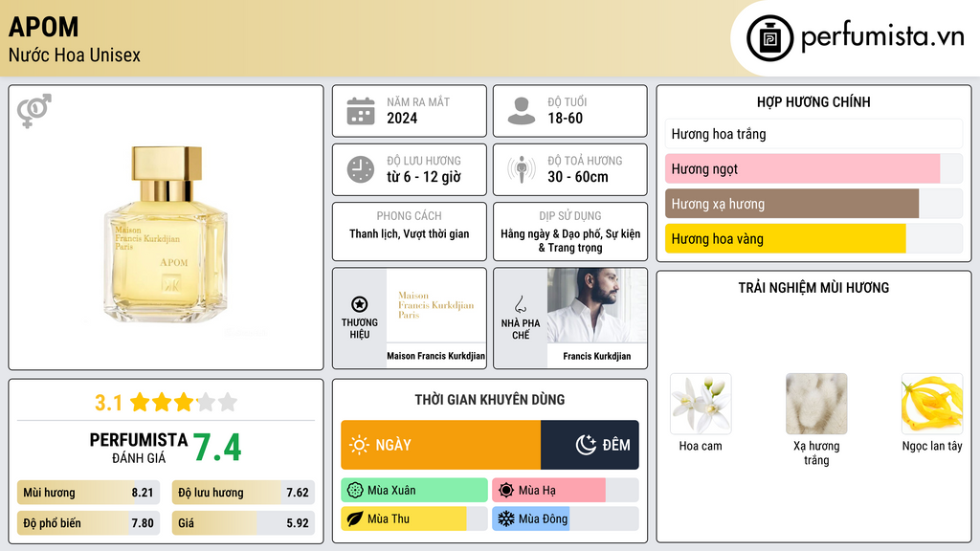The image size is (980, 551).
Task: Click the APOM title heading
Action: coord(44,28)
